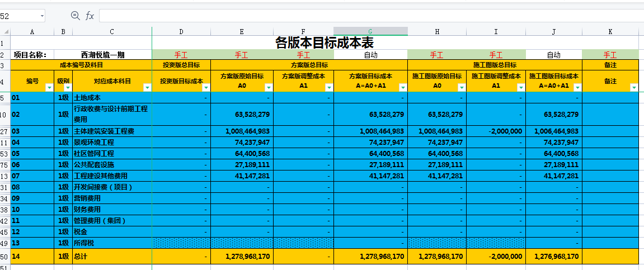
Task: Select the 社区管网工程 cell
Action: click(112, 154)
